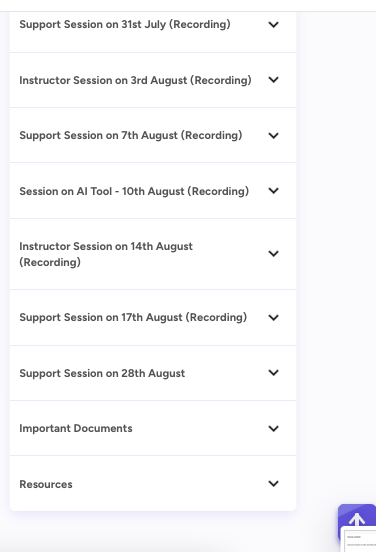Open the Important Documents title

click(76, 428)
